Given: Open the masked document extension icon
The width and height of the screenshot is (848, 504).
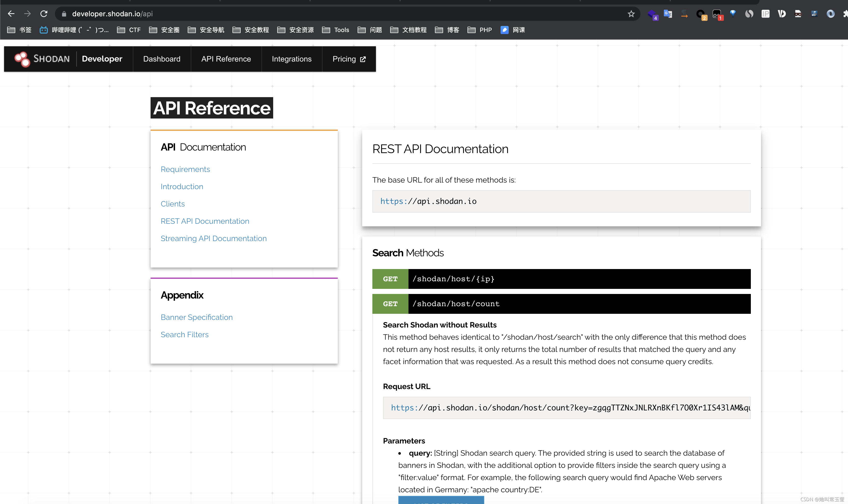Looking at the screenshot, I should pos(798,14).
